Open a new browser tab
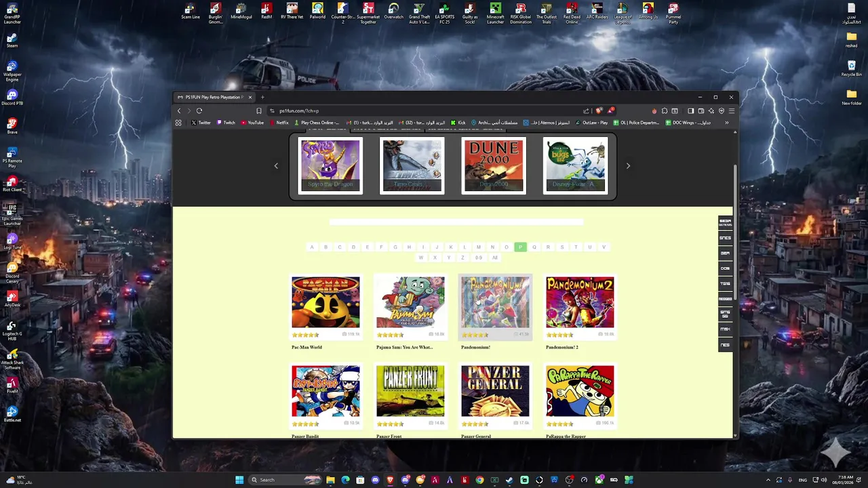Image resolution: width=868 pixels, height=488 pixels. (262, 97)
